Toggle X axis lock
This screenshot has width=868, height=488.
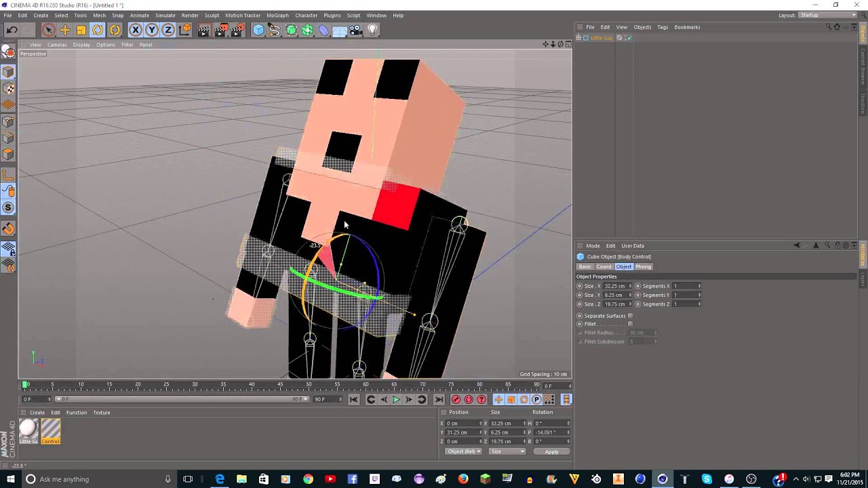click(136, 30)
